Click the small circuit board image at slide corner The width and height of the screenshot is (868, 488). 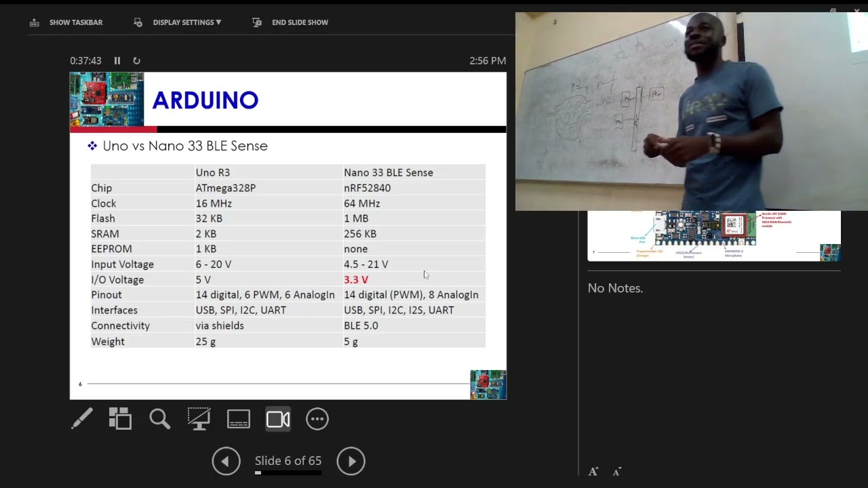coord(488,384)
